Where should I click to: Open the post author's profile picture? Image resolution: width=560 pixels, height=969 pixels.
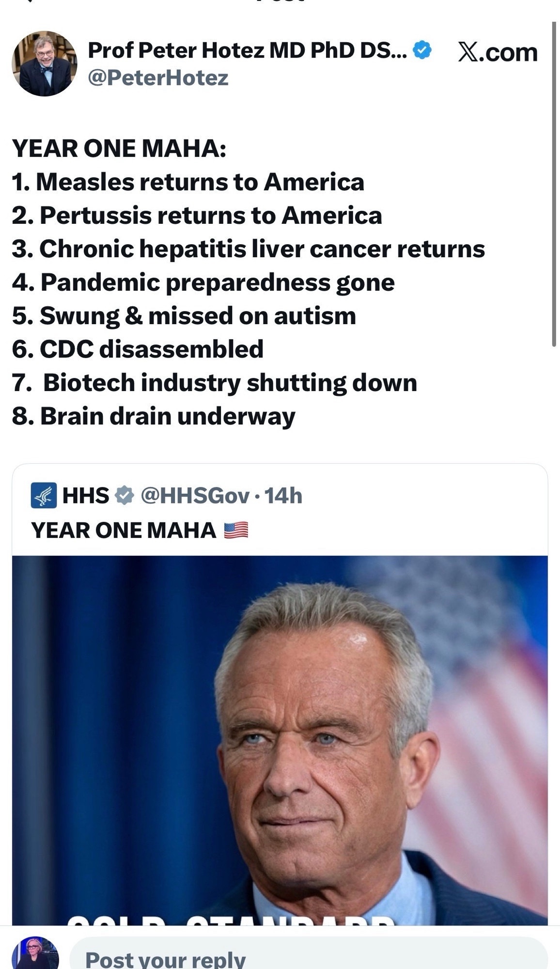[x=44, y=63]
